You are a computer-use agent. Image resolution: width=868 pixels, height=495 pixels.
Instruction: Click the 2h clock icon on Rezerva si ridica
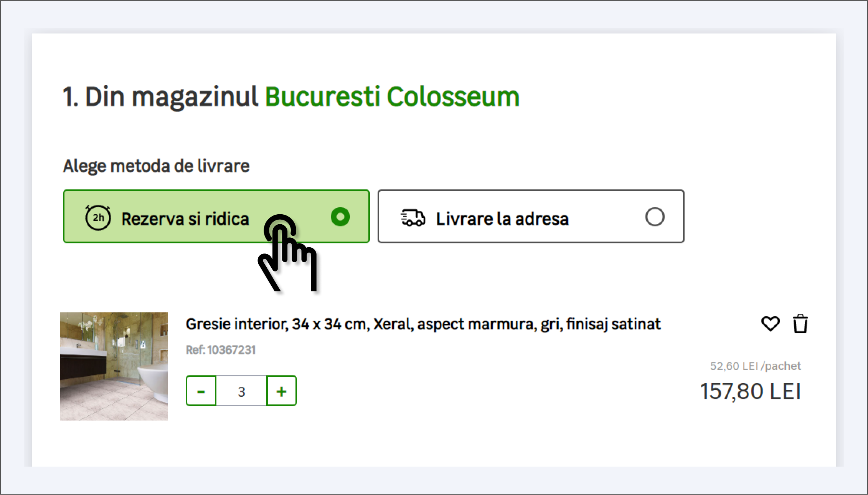tap(98, 217)
